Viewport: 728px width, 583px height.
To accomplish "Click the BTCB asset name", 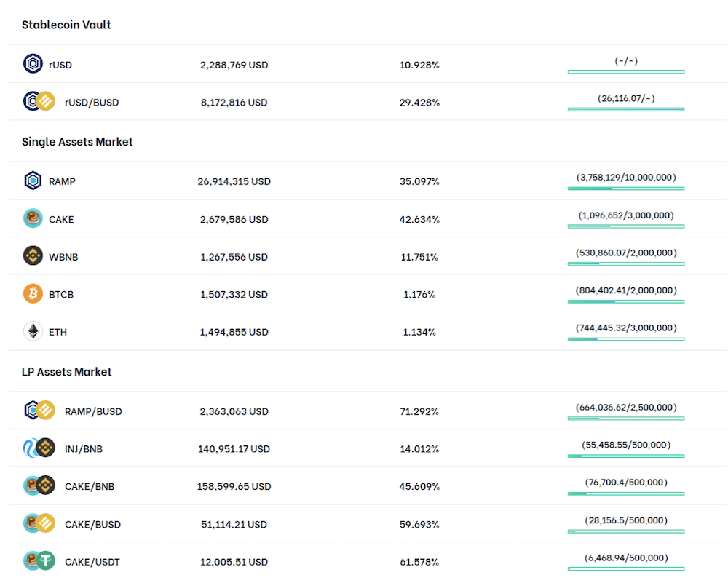I will point(61,295).
